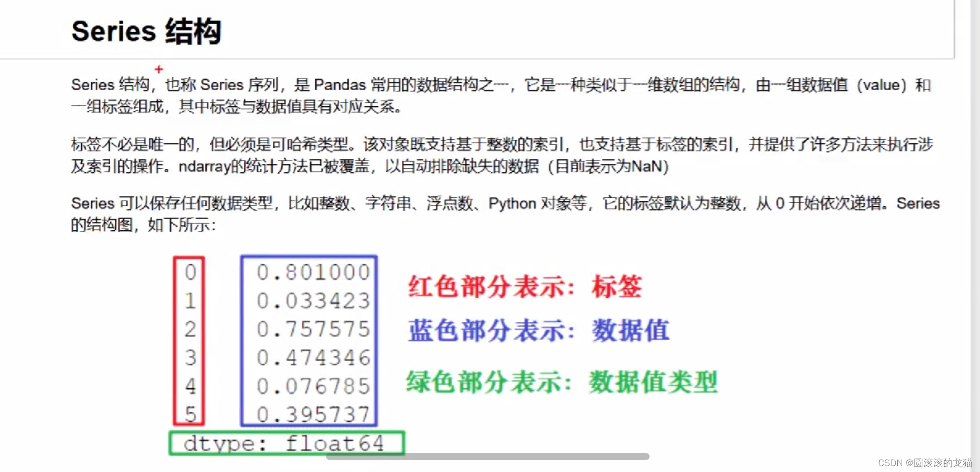Click the blue text "蓝色部分表示: 数据值"
This screenshot has height=472, width=980.
point(538,330)
